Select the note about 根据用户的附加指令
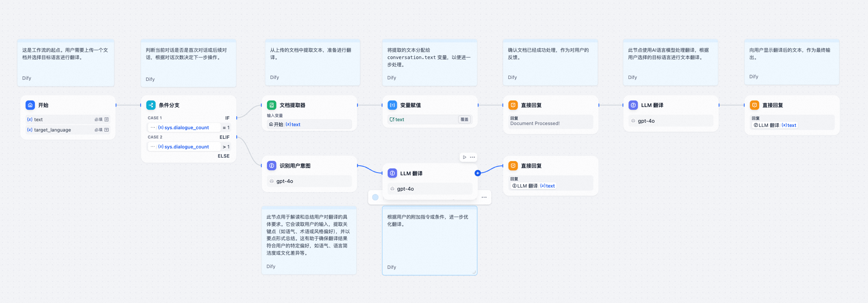This screenshot has height=303, width=868. pos(429,240)
